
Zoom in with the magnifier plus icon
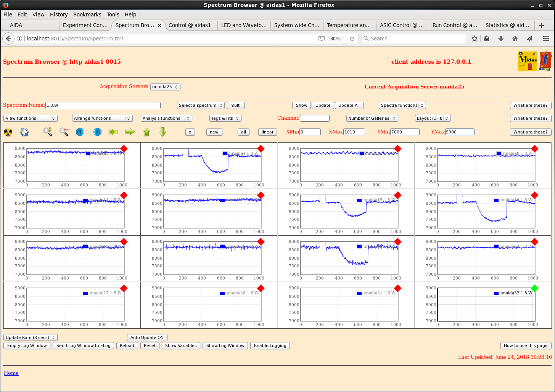(x=48, y=132)
